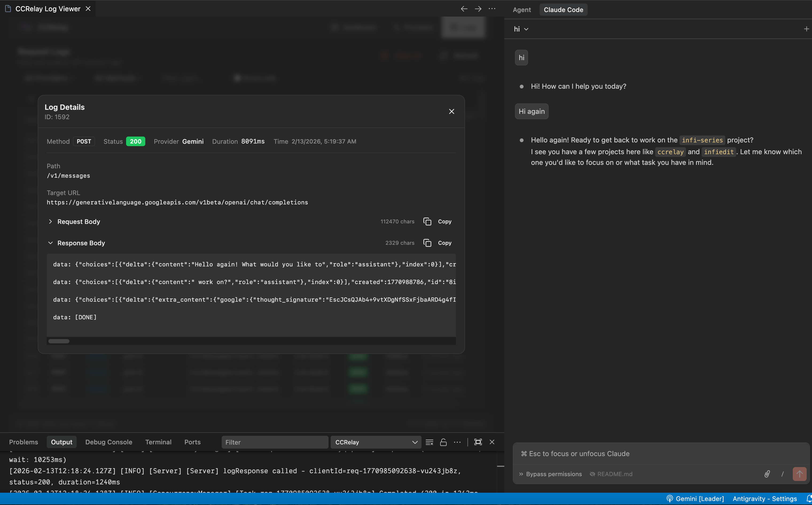The width and height of the screenshot is (812, 505).
Task: Switch to the Agent tab
Action: (521, 10)
